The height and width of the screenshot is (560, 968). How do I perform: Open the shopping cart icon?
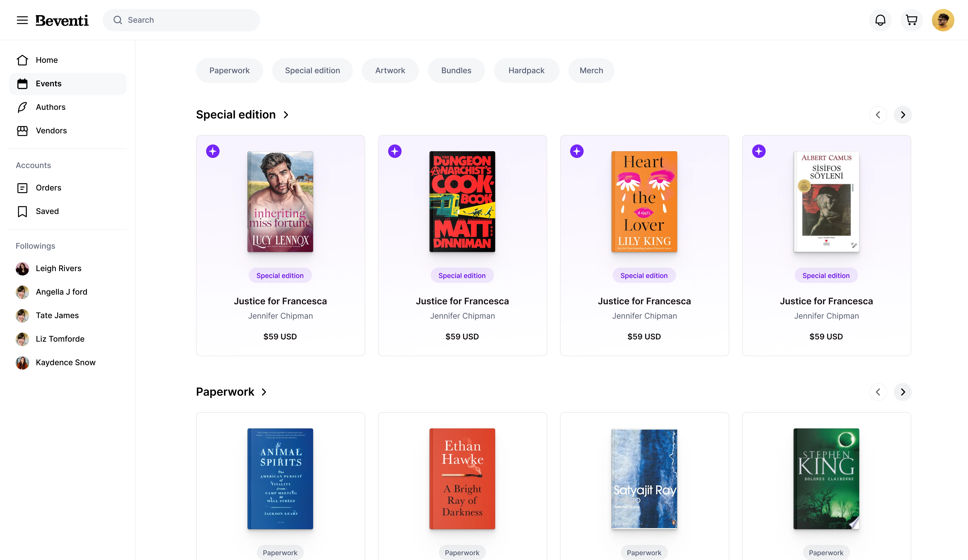[x=911, y=20]
